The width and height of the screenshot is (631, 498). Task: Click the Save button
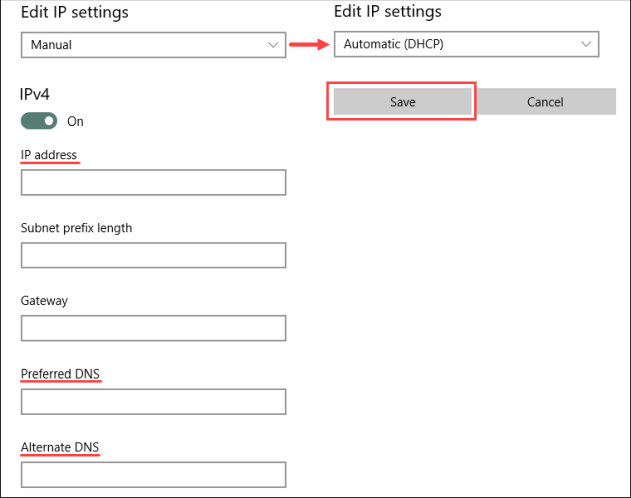(402, 101)
